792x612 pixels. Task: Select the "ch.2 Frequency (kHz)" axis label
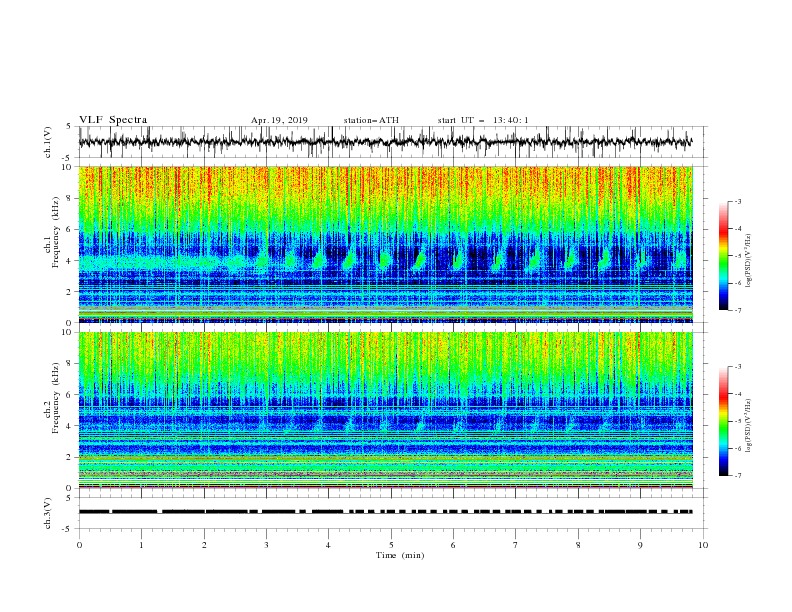(x=52, y=398)
